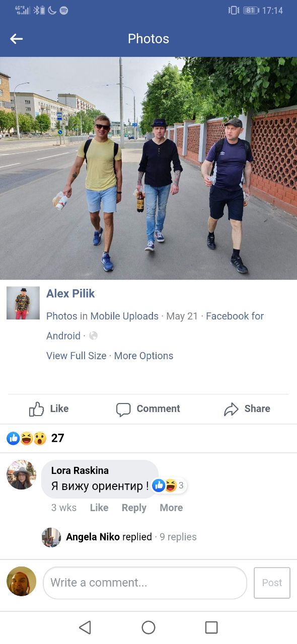Image resolution: width=297 pixels, height=644 pixels.
Task: Tap the Android home circle button
Action: 148,627
